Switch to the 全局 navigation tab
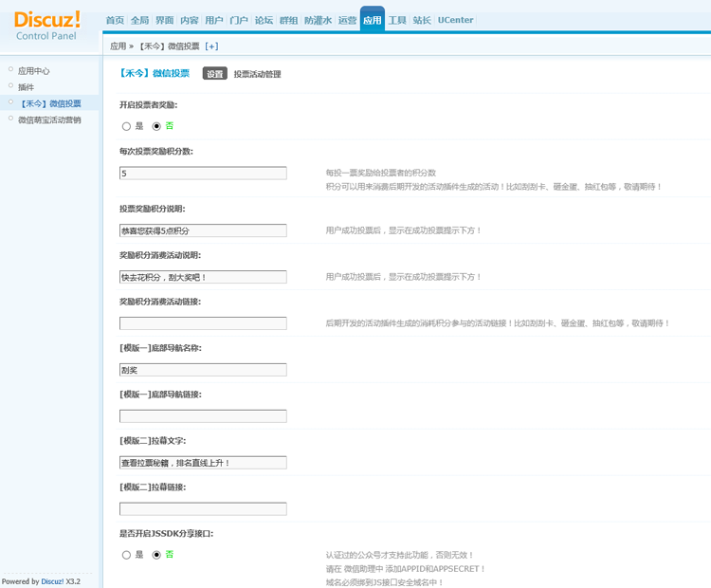 click(x=139, y=20)
